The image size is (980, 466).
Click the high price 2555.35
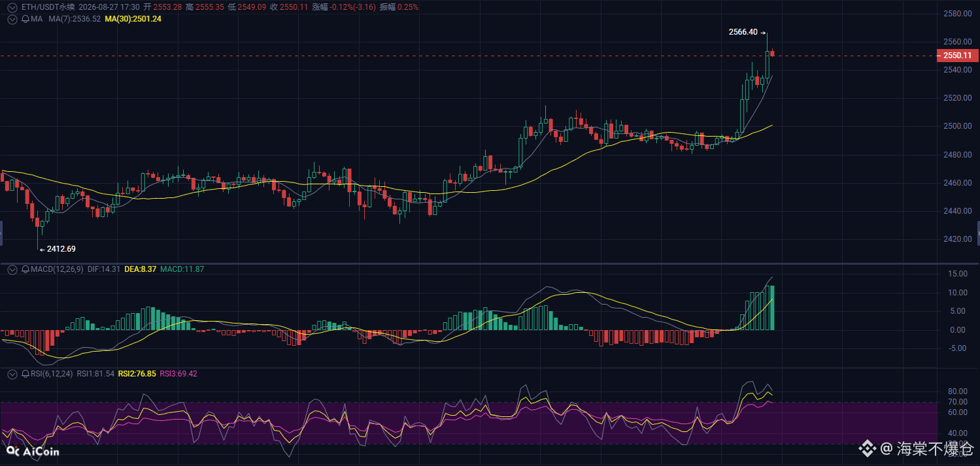coord(210,7)
